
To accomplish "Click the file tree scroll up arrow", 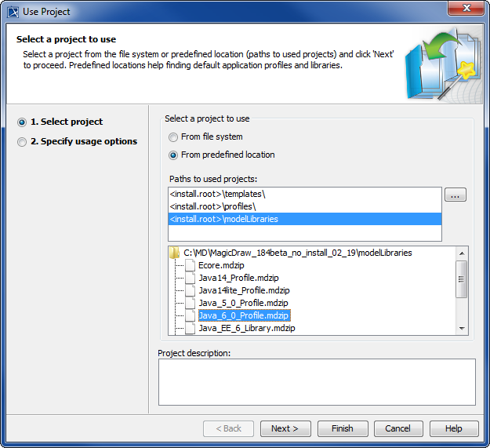I will click(x=462, y=253).
